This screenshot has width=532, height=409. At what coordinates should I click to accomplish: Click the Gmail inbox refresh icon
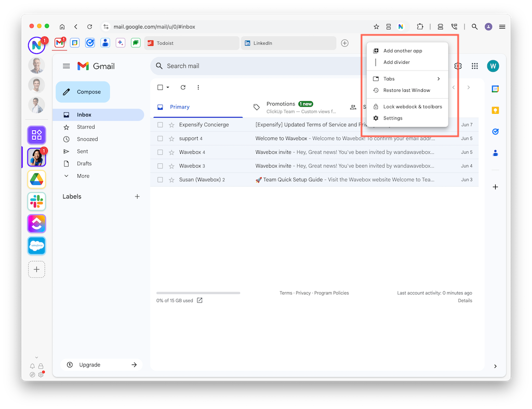(183, 87)
